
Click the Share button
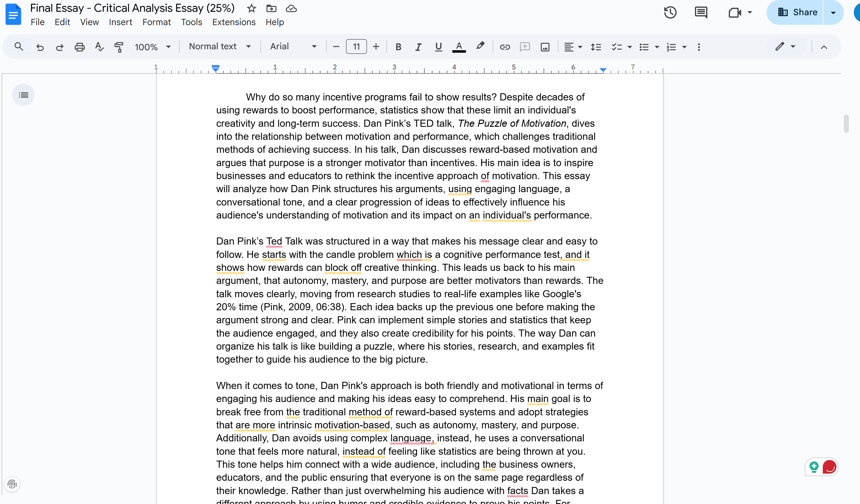tap(797, 13)
